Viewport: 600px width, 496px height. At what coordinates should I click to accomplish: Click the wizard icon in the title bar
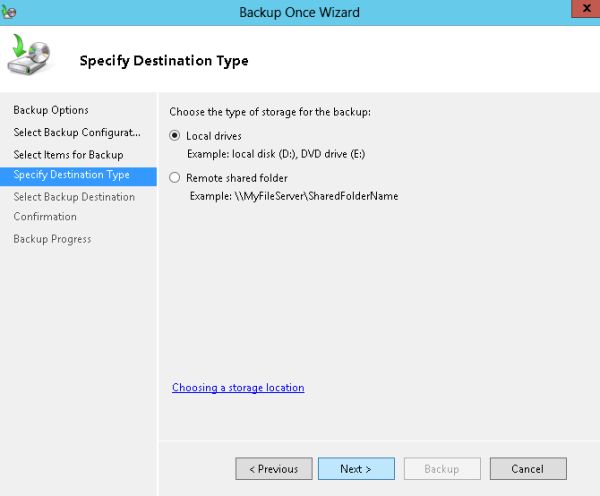[x=11, y=12]
